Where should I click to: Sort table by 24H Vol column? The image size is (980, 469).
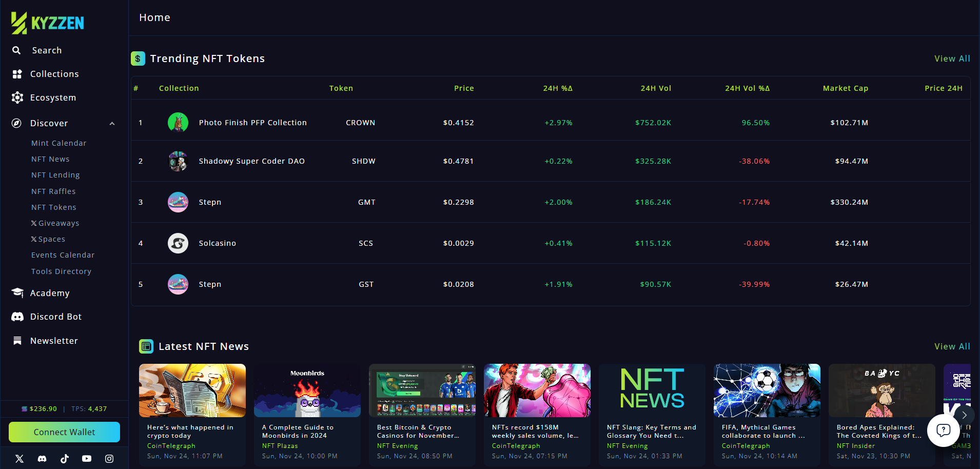coord(655,88)
